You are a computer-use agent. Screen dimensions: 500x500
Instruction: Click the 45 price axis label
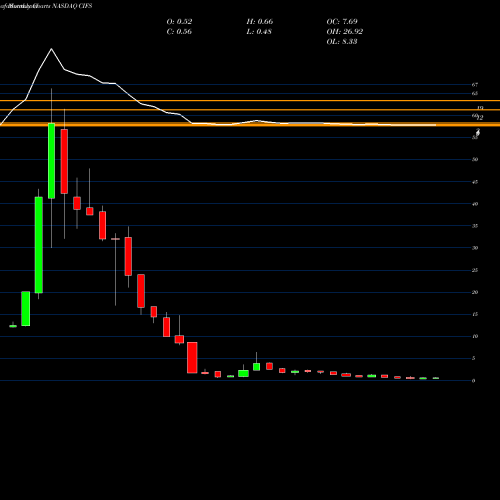[x=475, y=182]
